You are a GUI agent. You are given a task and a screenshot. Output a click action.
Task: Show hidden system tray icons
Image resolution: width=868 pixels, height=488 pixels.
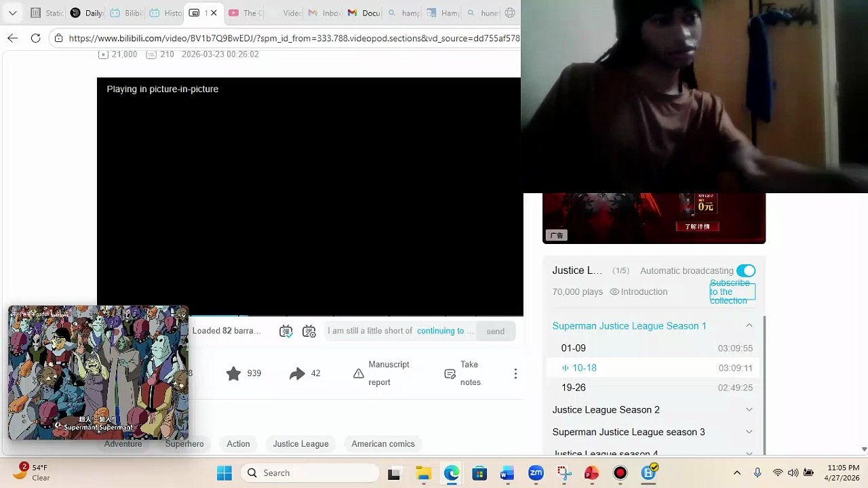click(737, 473)
